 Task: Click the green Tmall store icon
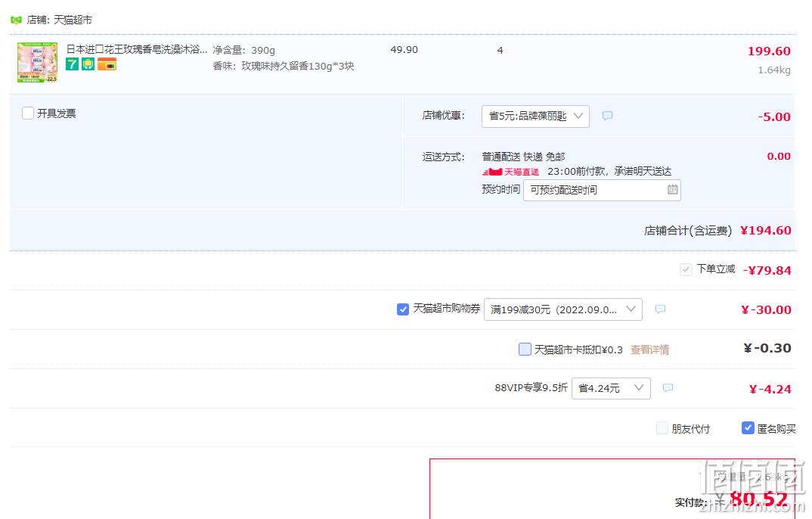pyautogui.click(x=16, y=20)
